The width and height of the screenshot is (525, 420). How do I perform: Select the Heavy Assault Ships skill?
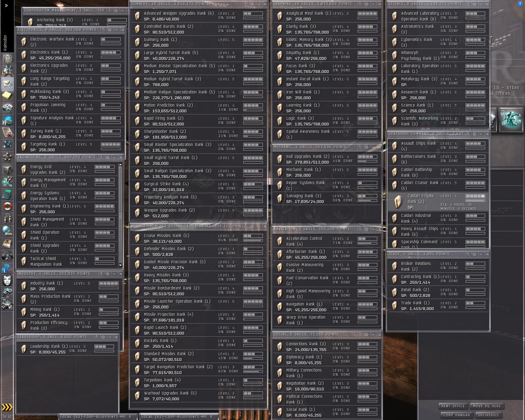click(438, 231)
